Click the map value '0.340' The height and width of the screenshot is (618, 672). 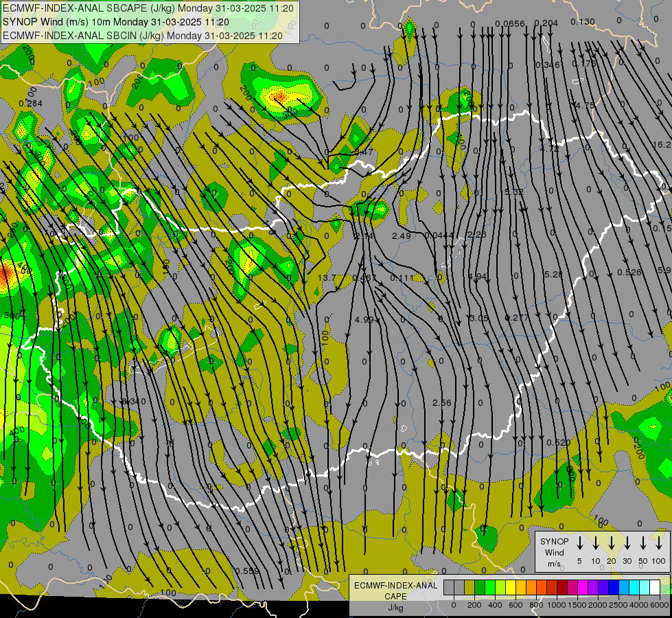coord(134,402)
